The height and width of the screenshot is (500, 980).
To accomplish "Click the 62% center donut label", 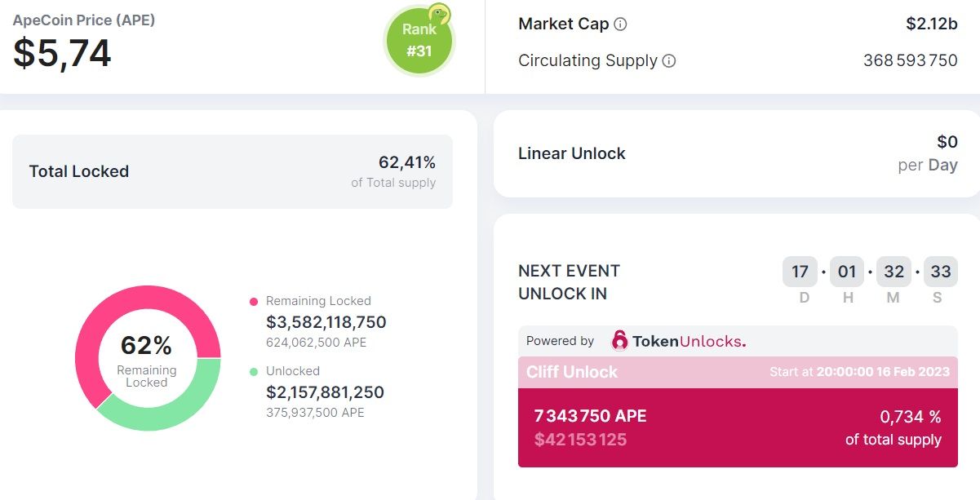I will click(147, 346).
